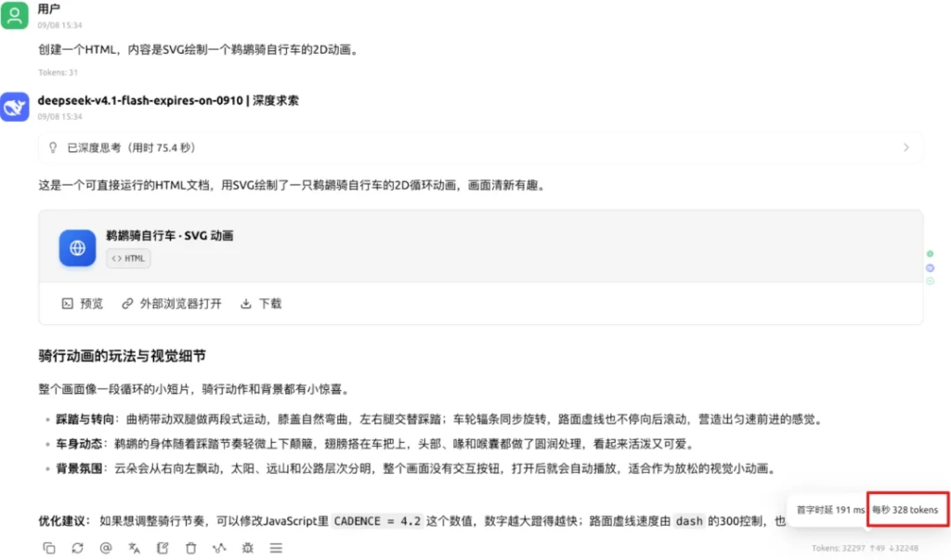Click the 首字时延 191 ms tooltip text
This screenshot has height=560, width=951.
tap(830, 510)
